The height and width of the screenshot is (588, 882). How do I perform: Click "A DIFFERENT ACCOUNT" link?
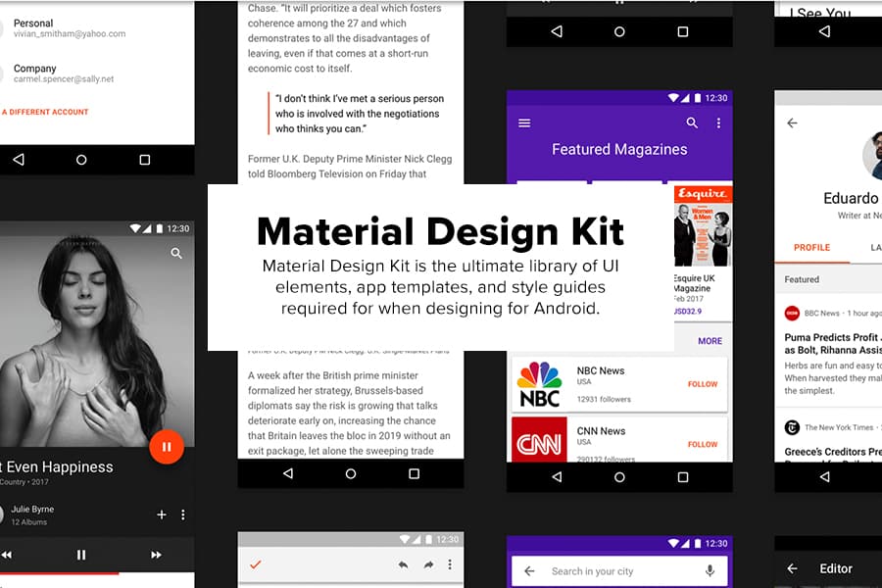(45, 112)
